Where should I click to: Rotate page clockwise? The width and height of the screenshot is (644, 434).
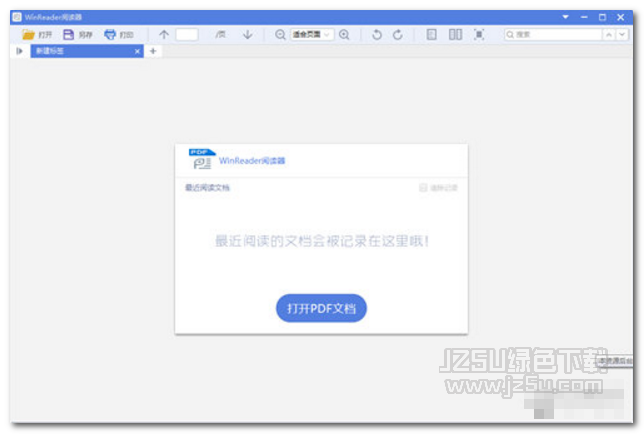click(398, 34)
